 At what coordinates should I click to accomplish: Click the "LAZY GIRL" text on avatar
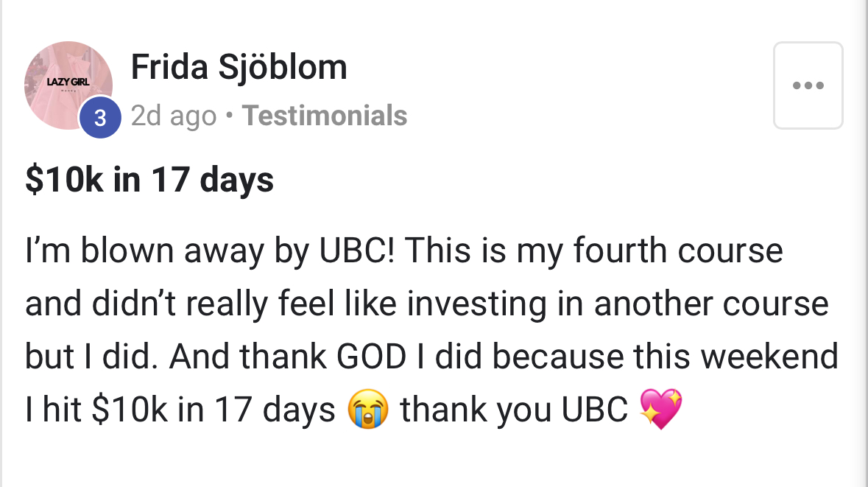(68, 82)
